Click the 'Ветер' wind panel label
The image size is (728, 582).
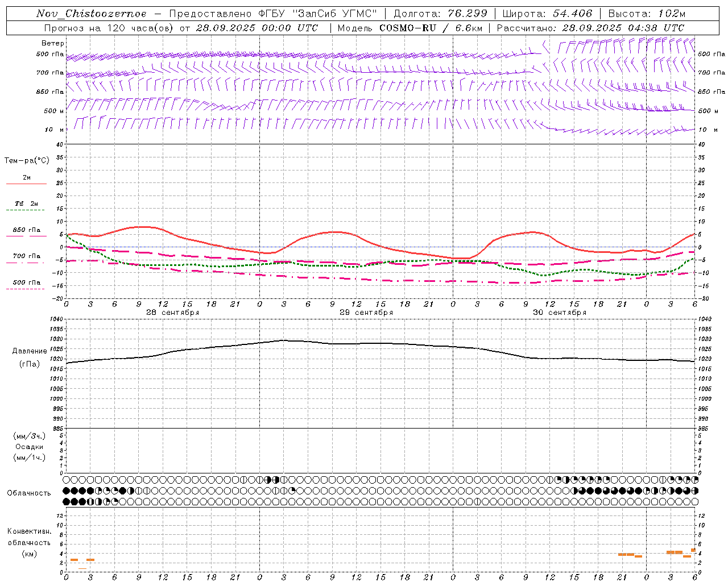click(x=53, y=43)
